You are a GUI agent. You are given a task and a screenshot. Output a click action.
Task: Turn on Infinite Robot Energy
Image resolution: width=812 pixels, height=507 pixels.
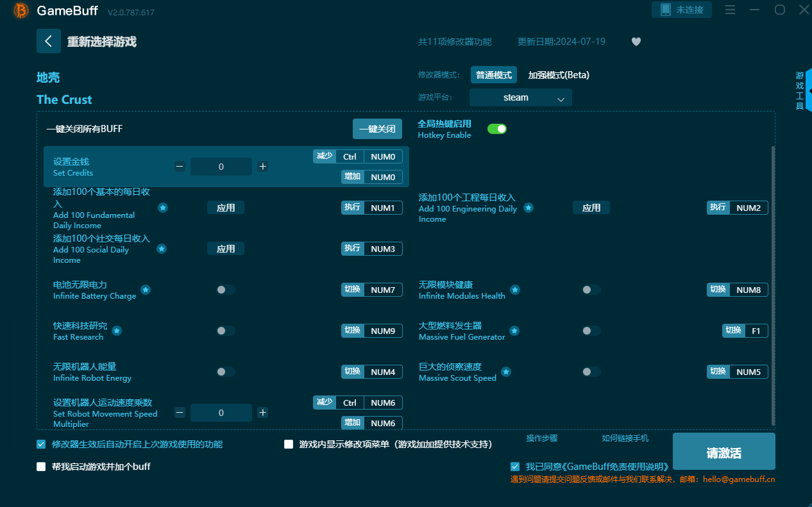point(225,372)
